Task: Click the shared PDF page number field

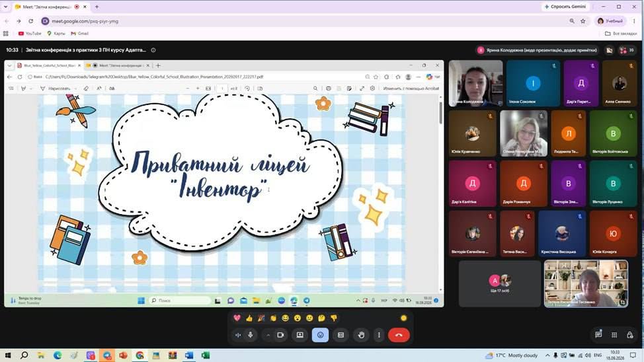Action: [222, 89]
